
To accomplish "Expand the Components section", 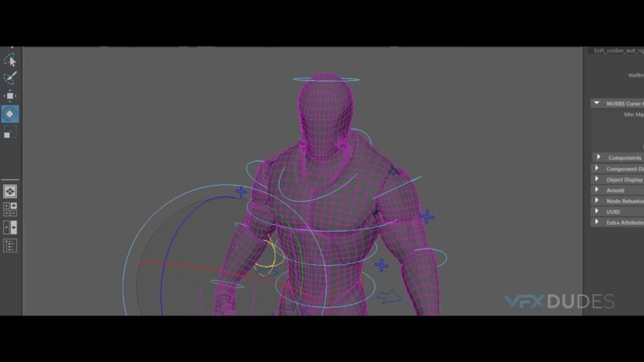I will (598, 157).
